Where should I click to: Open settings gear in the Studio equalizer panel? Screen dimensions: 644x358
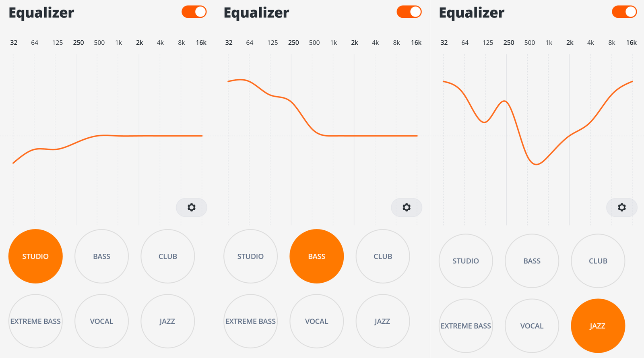(x=192, y=207)
